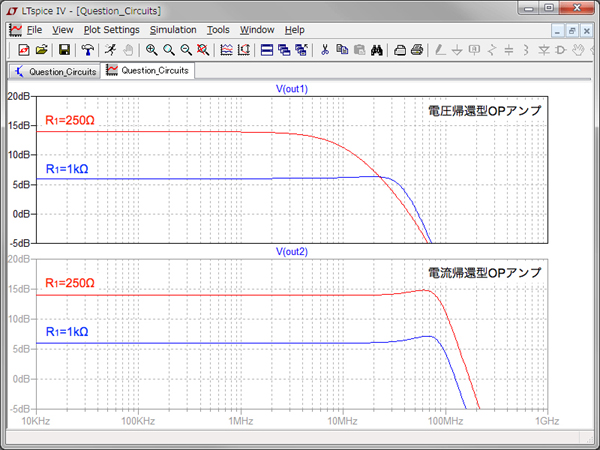The height and width of the screenshot is (450, 600).
Task: Click the Zoom in magnifier icon
Action: point(152,49)
